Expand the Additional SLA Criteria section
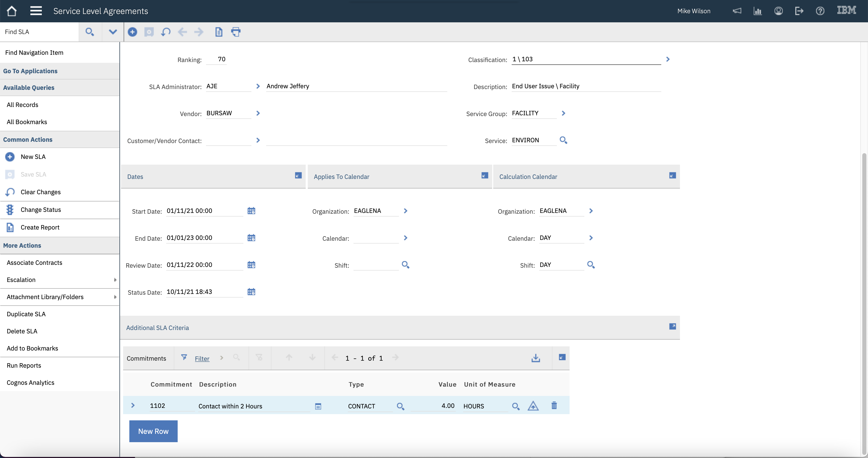Screen dimensions: 868x458 672,326
